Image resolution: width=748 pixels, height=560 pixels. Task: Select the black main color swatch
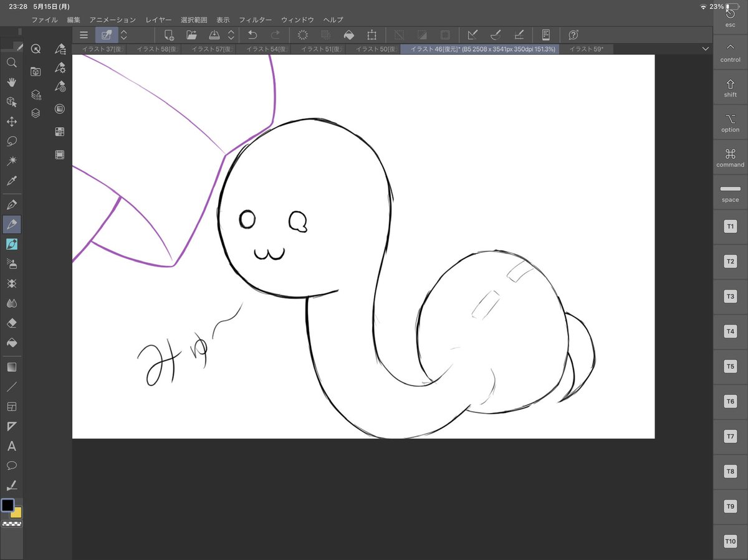pyautogui.click(x=7, y=505)
